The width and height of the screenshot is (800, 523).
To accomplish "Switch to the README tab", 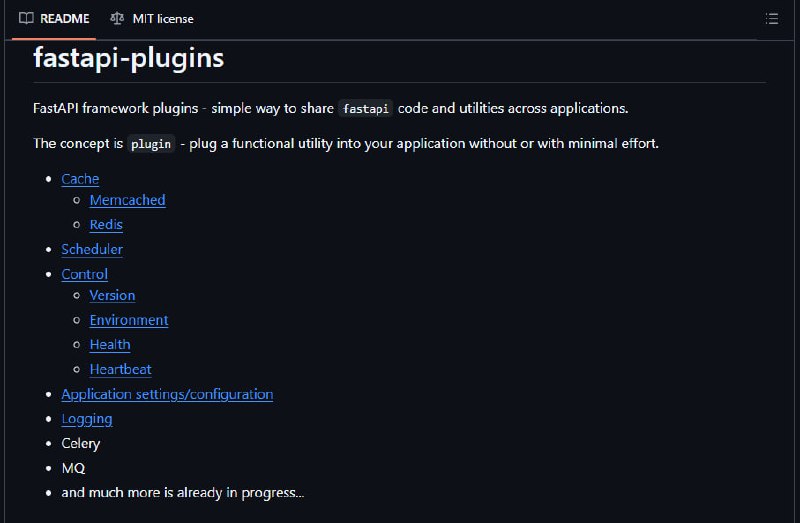I will pos(54,19).
